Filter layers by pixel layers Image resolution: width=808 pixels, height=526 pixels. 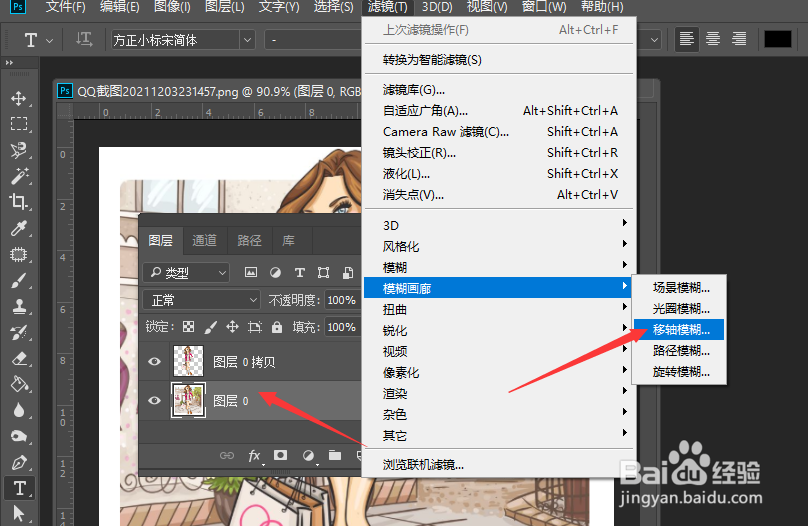pos(251,273)
